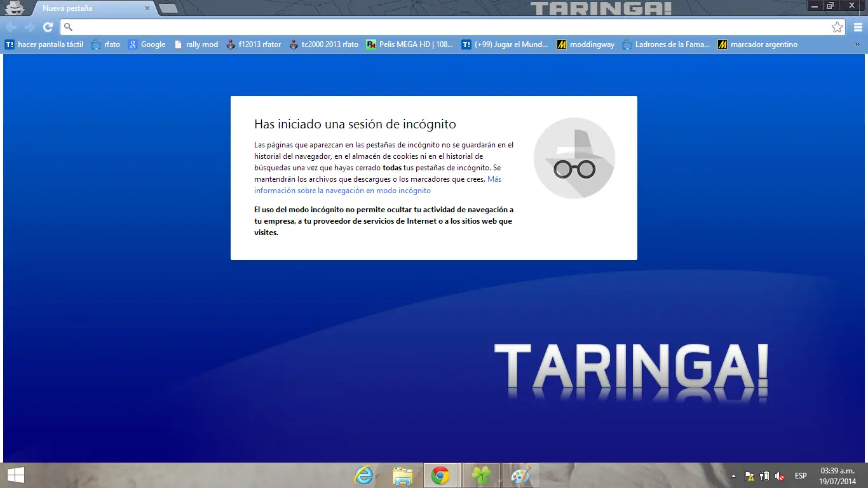
Task: Open the 'tc2000 2013 rfato' bookmark
Action: [323, 44]
